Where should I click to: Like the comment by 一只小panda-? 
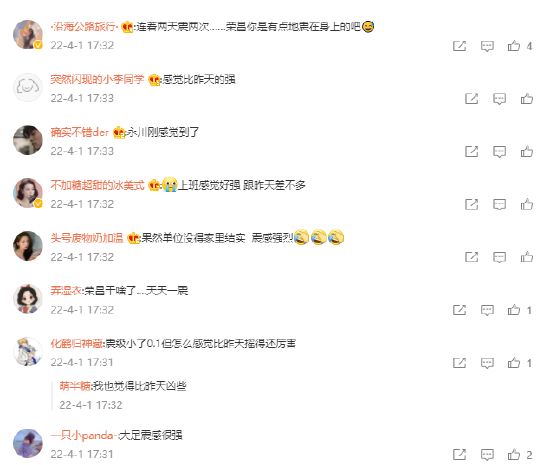coord(514,454)
